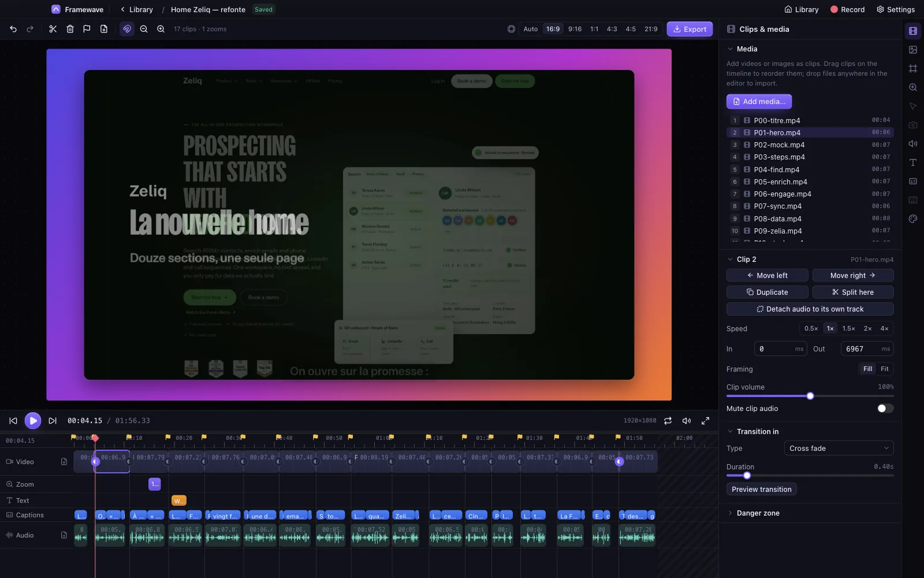Open the palette panel in the sidebar
Screen dimensions: 924x578
point(913,219)
